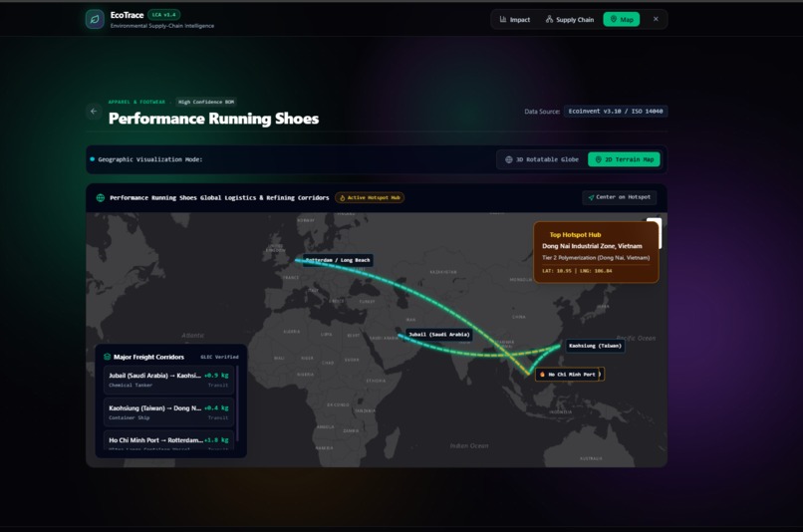Switch to 3D Rotatable Globe mode
The width and height of the screenshot is (803, 532).
coord(542,159)
